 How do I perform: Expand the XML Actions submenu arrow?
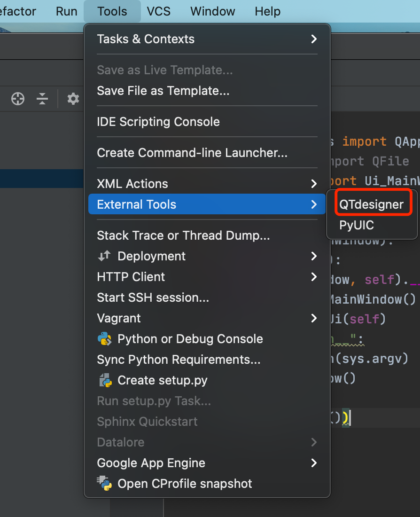coord(314,184)
